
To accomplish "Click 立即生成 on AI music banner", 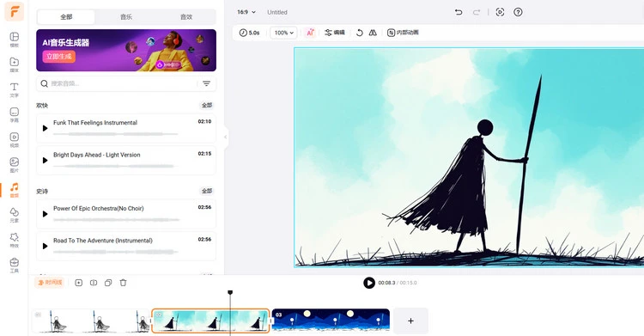I will coord(58,57).
